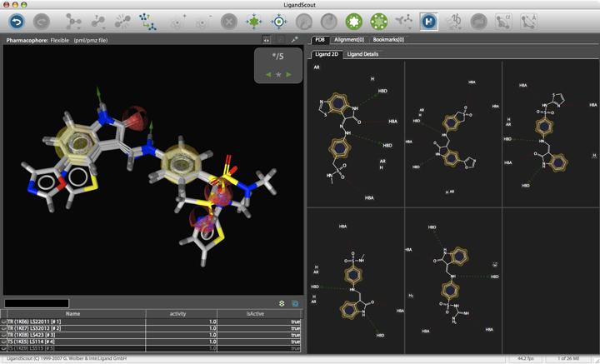Screen dimensions: 600x364
Task: Click the first gray rotate icon
Action: click(304, 22)
